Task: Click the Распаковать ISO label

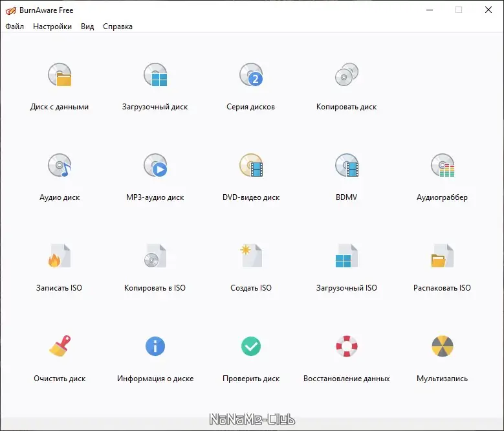Action: pos(443,287)
